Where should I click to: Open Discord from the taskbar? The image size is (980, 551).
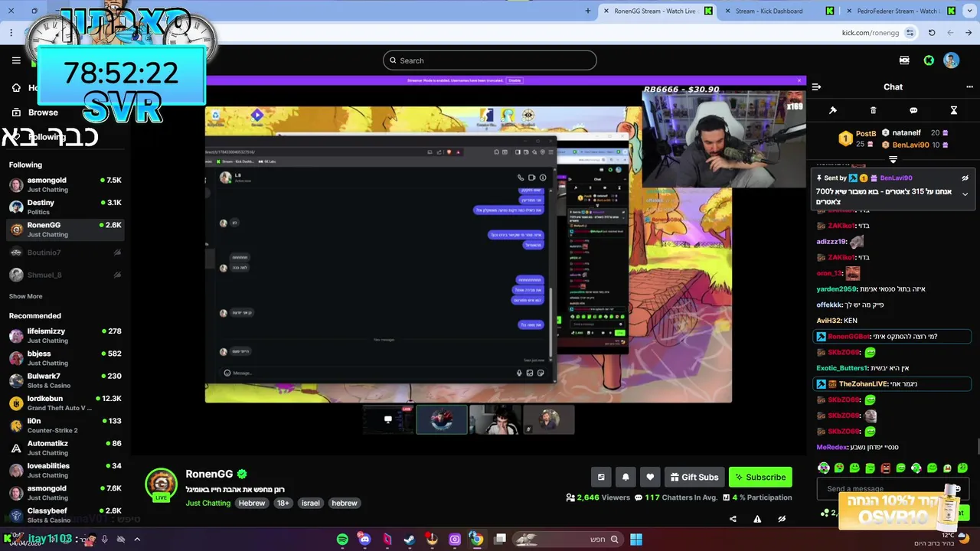364,540
